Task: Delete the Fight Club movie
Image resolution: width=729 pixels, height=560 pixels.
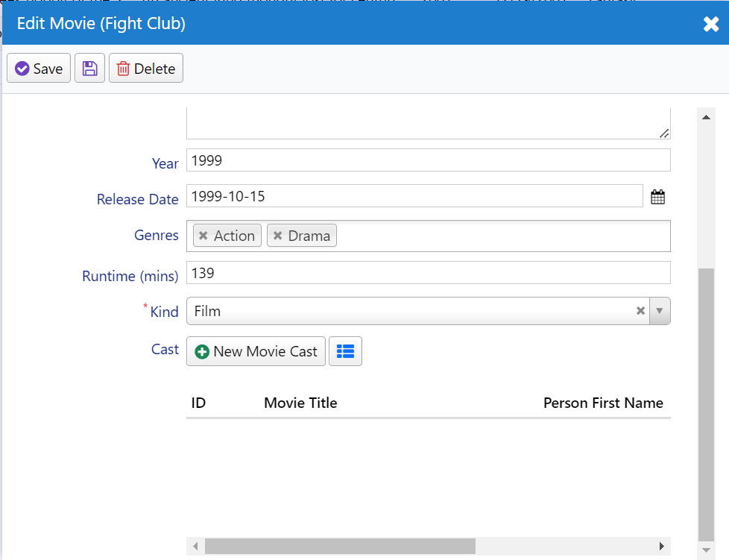Action: (x=146, y=68)
